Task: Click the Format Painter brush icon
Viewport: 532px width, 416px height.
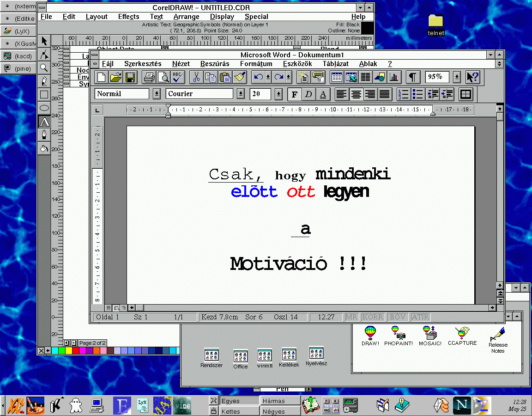Action: (240, 77)
